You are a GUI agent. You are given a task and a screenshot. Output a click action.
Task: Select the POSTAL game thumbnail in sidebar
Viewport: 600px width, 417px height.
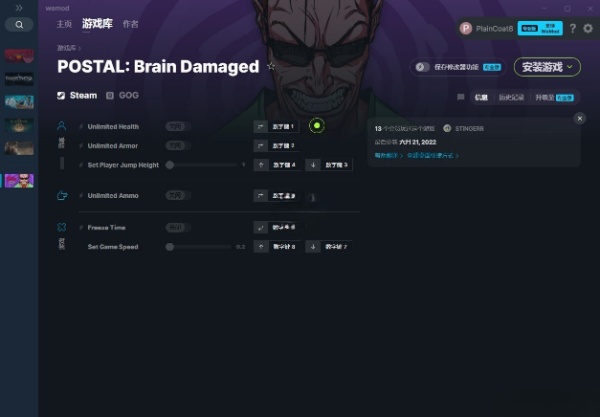tap(19, 181)
